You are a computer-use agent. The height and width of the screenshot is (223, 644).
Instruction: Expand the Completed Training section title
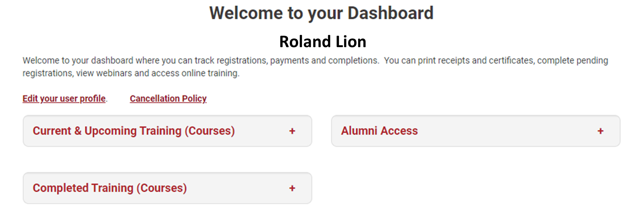click(x=110, y=188)
